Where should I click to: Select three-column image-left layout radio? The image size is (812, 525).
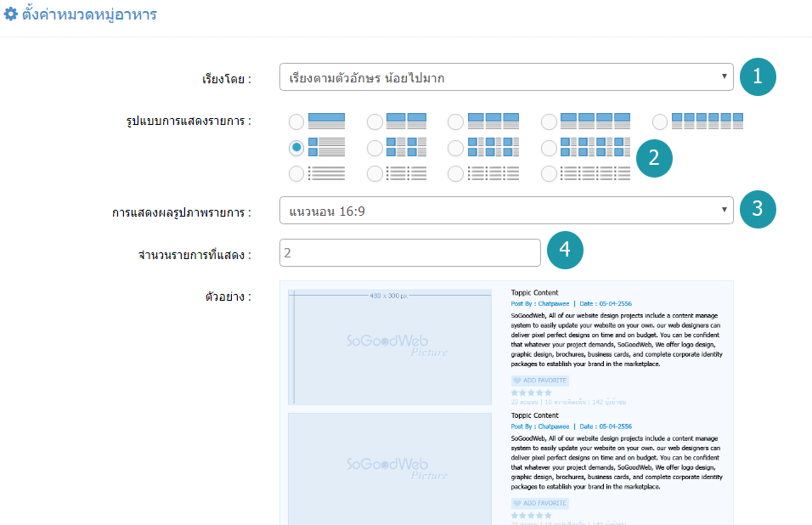[x=455, y=149]
